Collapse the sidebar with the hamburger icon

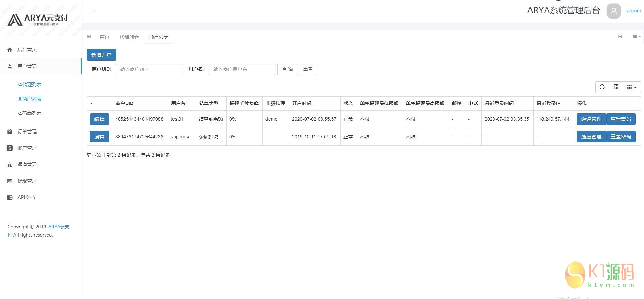pyautogui.click(x=91, y=11)
